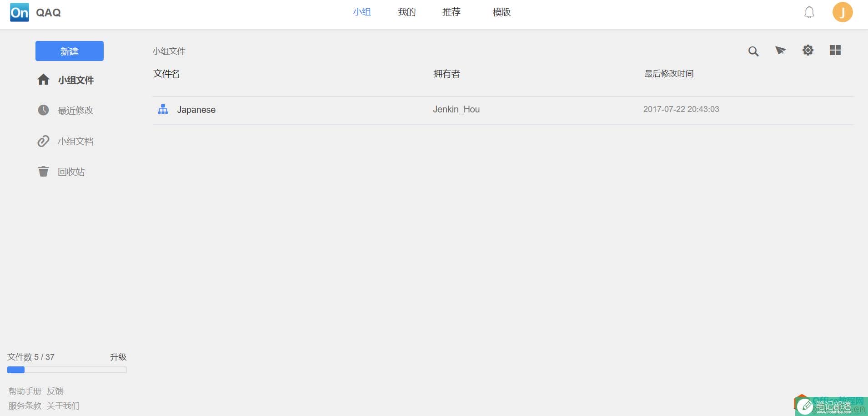The width and height of the screenshot is (868, 416).
Task: Switch to the 我的 tab
Action: coord(406,12)
